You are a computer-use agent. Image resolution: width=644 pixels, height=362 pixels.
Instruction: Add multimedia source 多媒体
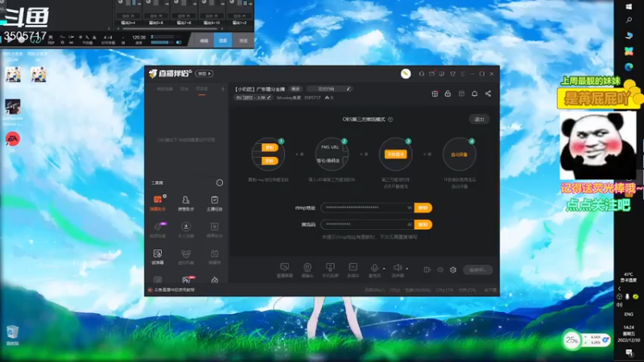353,270
